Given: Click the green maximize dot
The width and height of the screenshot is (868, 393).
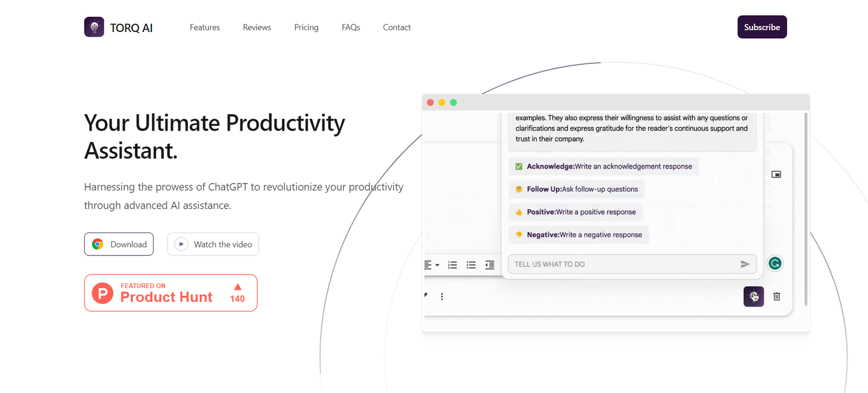Looking at the screenshot, I should tap(454, 102).
